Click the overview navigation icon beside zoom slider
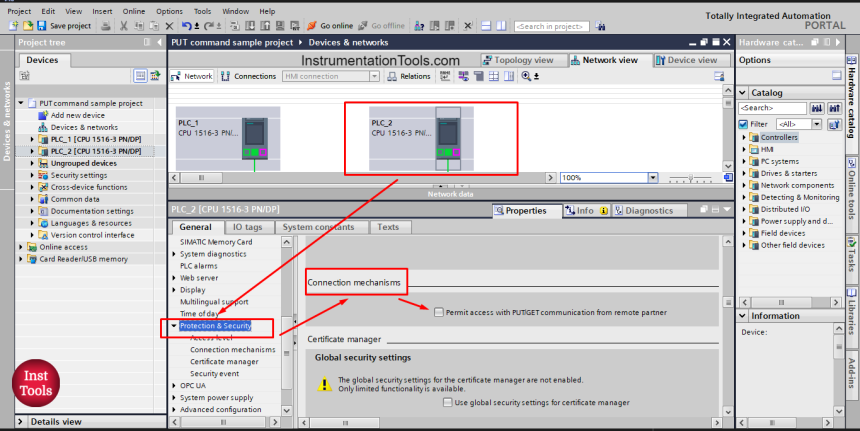Image resolution: width=860 pixels, height=431 pixels. coord(728,178)
